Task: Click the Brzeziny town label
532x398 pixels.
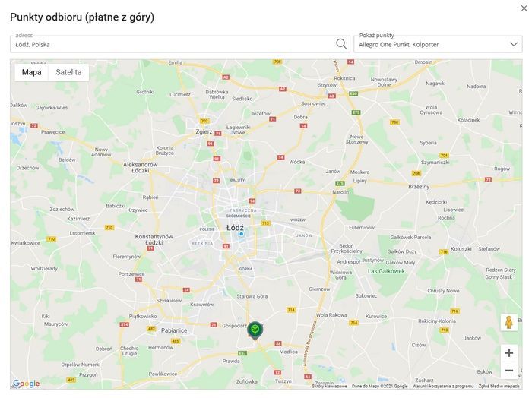Action: [x=419, y=186]
